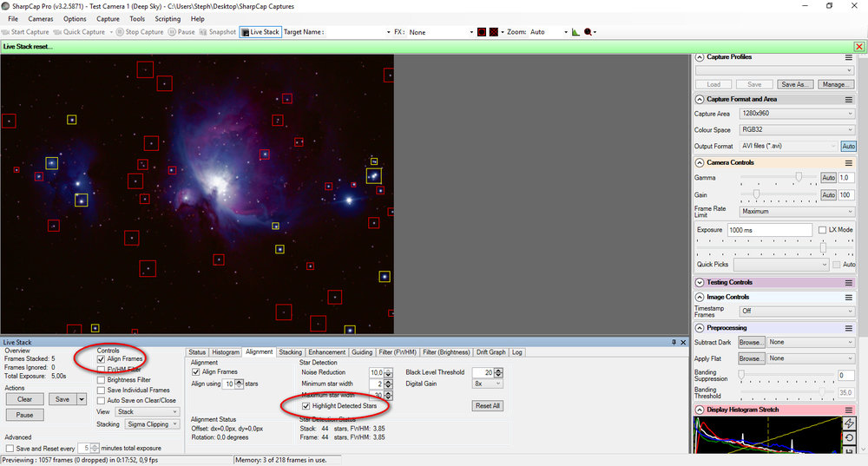868x466 pixels.
Task: Enable Save Individual Frames checkbox
Action: pyautogui.click(x=101, y=391)
